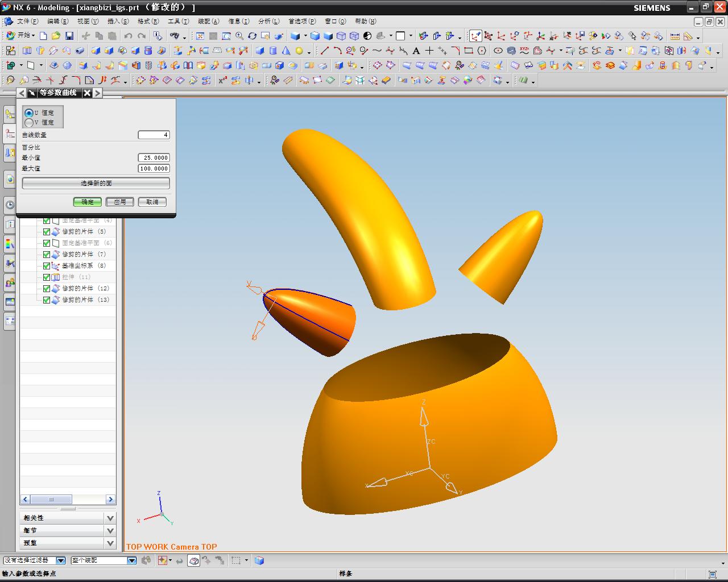The image size is (728, 582).
Task: Choose the Text curve tool (A)
Action: pyautogui.click(x=416, y=51)
